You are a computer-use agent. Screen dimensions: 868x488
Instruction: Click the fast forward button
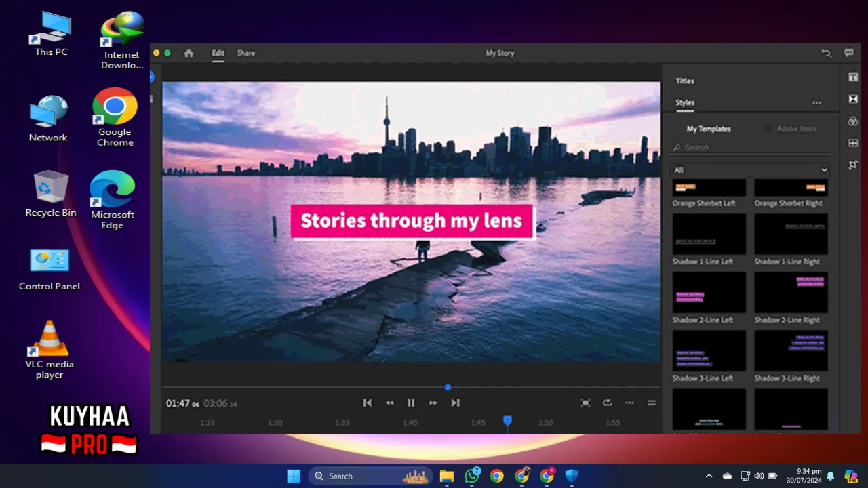click(x=433, y=403)
